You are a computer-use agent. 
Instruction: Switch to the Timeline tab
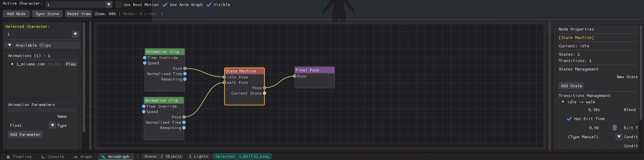pos(19,157)
